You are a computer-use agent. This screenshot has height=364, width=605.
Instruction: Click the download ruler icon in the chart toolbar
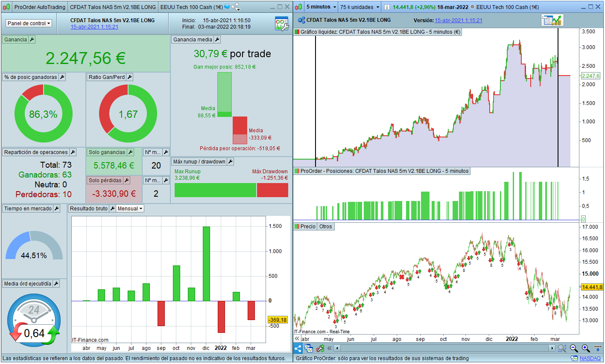click(598, 349)
